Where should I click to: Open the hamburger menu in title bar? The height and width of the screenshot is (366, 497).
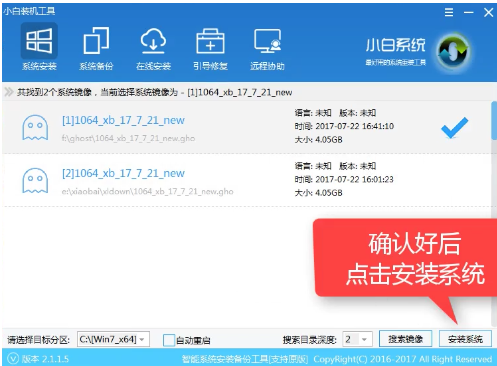tap(449, 13)
